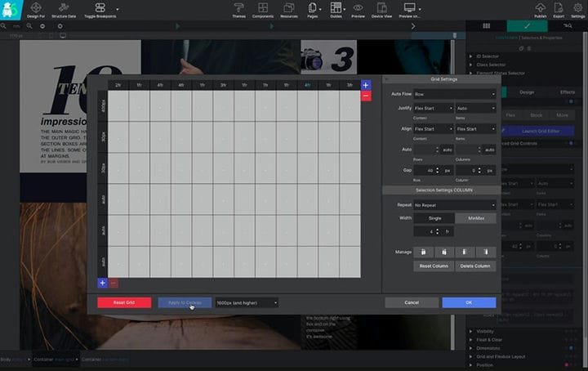Click Apply to Canvas button
The image size is (588, 371).
(x=185, y=302)
